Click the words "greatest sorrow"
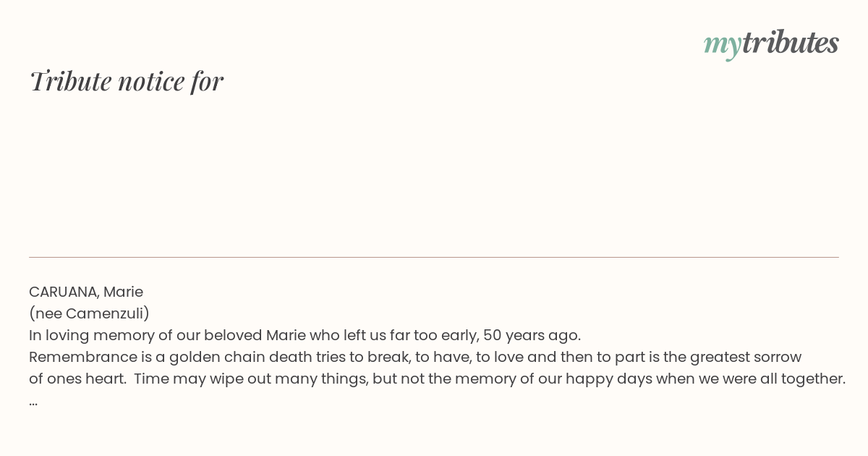 click(746, 357)
